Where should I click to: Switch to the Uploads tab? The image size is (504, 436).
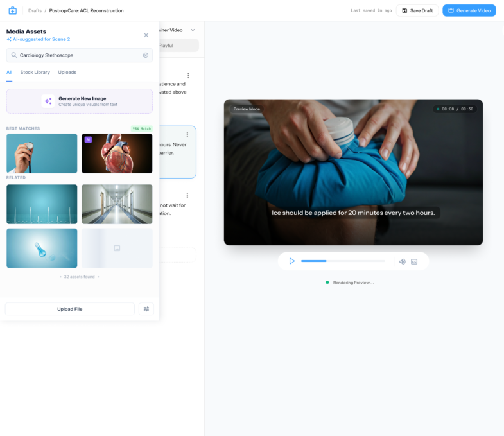(x=67, y=72)
